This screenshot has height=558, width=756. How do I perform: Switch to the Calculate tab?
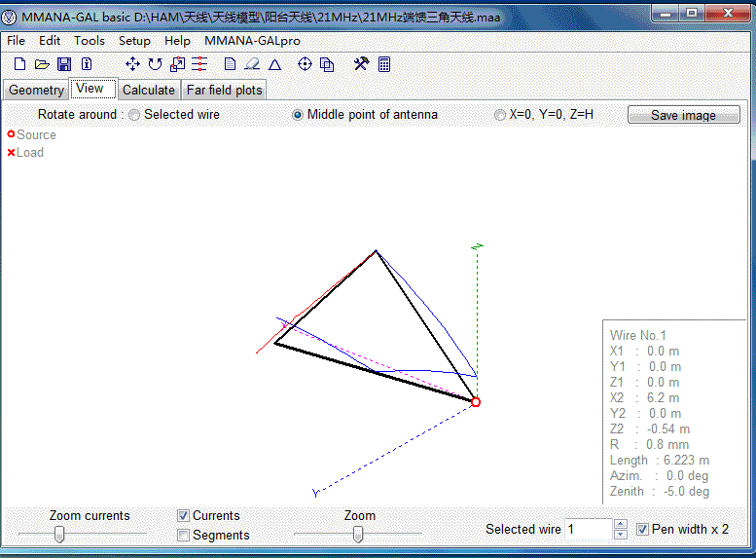point(149,90)
